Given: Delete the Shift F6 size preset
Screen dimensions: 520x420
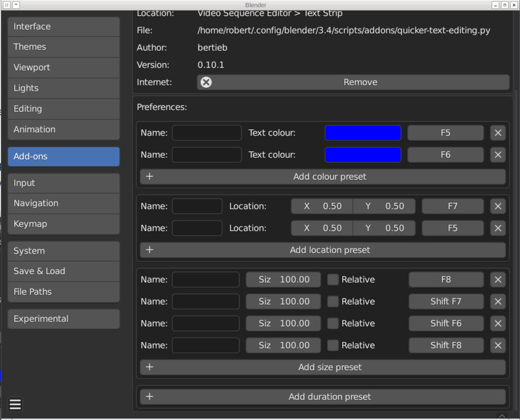Looking at the screenshot, I should [x=498, y=323].
